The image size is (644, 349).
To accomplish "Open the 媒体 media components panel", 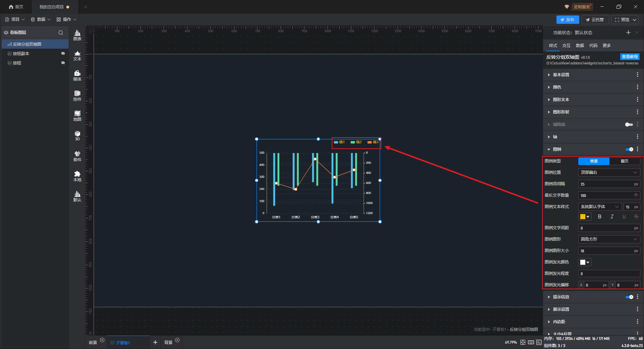I will click(x=77, y=76).
